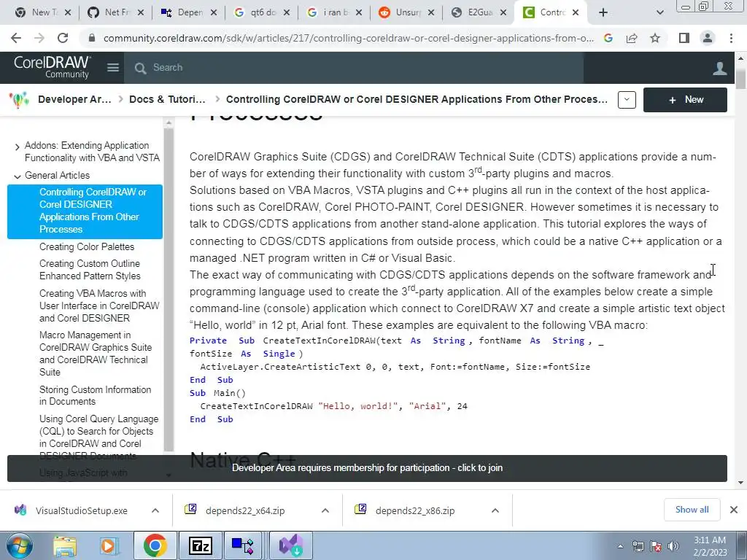Open the Chrome three-dot menu
The width and height of the screenshot is (747, 560).
[731, 38]
